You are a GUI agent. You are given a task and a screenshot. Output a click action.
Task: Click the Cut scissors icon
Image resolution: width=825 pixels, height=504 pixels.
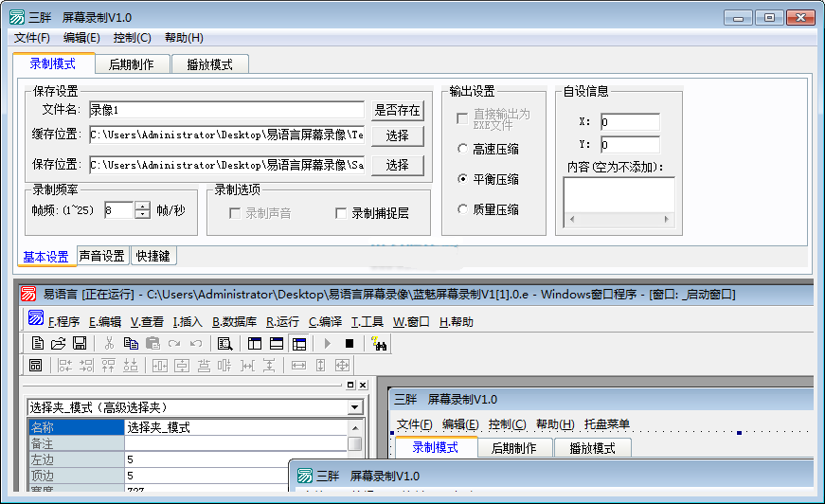(x=109, y=344)
